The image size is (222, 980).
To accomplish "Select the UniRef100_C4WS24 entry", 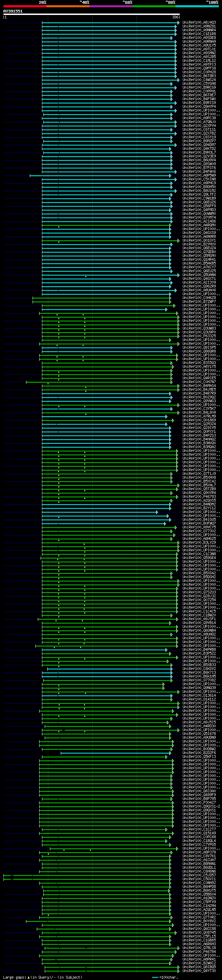I will pyautogui.click(x=199, y=80).
